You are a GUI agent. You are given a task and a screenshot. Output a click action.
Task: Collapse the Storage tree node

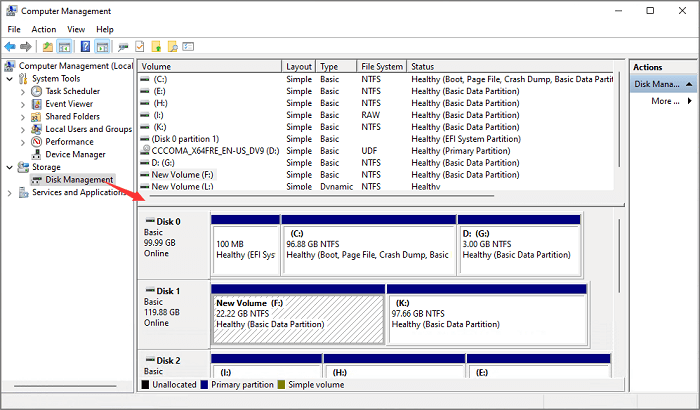pyautogui.click(x=11, y=167)
